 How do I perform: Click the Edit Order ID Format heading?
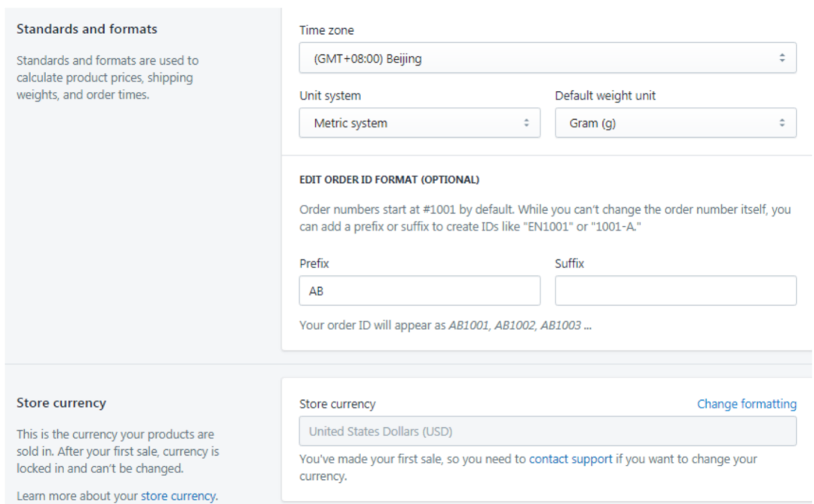tap(389, 180)
